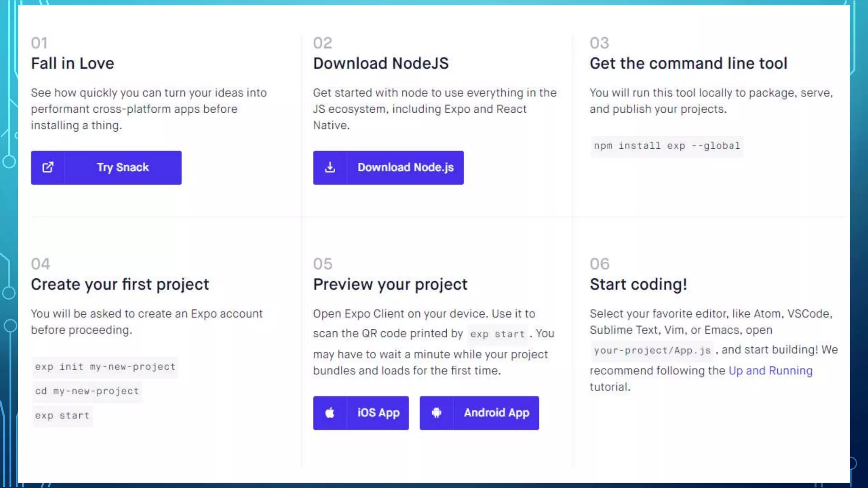This screenshot has height=488, width=868.
Task: Click the Create your first project heading
Action: (120, 284)
